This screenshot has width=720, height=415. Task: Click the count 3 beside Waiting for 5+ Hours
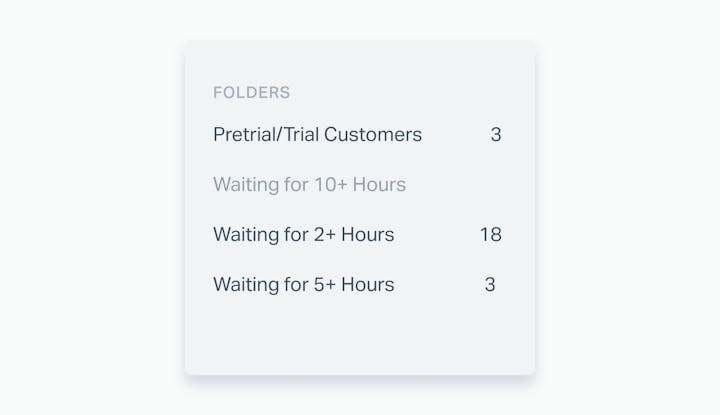coord(490,285)
